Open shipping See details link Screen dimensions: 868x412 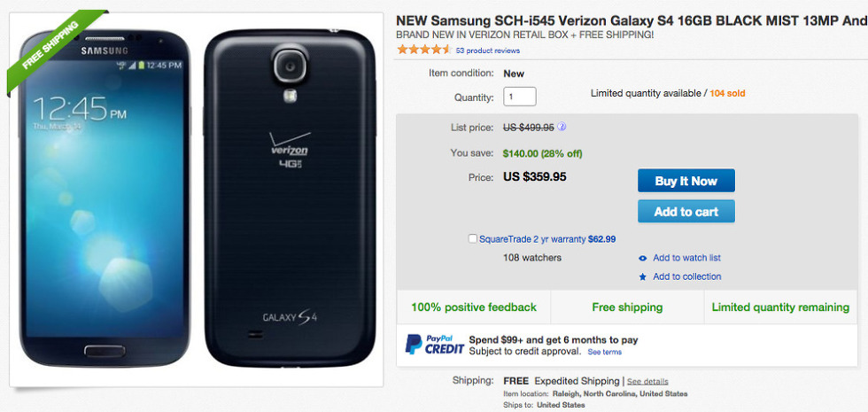pyautogui.click(x=647, y=382)
